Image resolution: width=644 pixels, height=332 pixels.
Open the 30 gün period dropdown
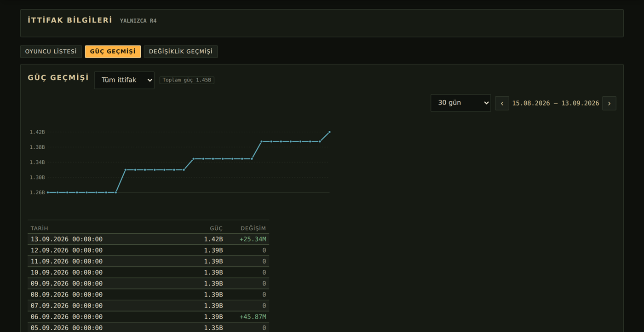pyautogui.click(x=460, y=103)
